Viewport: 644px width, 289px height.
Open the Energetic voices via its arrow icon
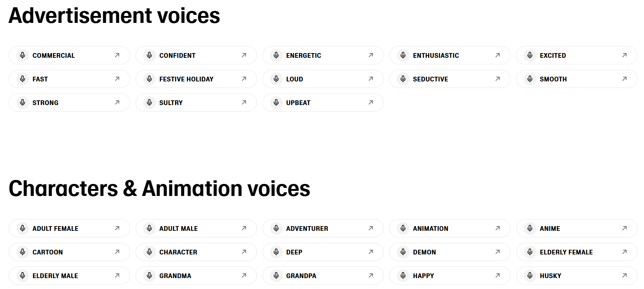370,55
